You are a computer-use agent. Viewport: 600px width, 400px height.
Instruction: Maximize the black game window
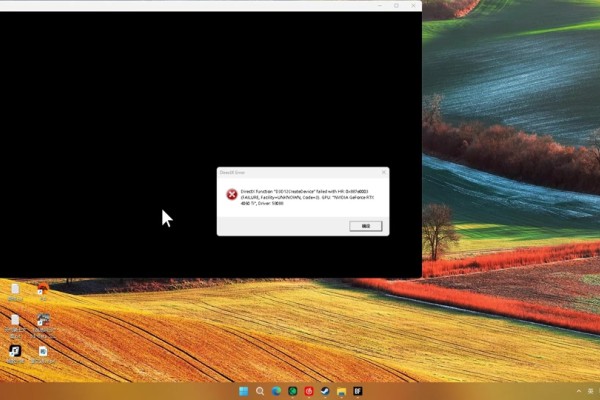click(396, 6)
